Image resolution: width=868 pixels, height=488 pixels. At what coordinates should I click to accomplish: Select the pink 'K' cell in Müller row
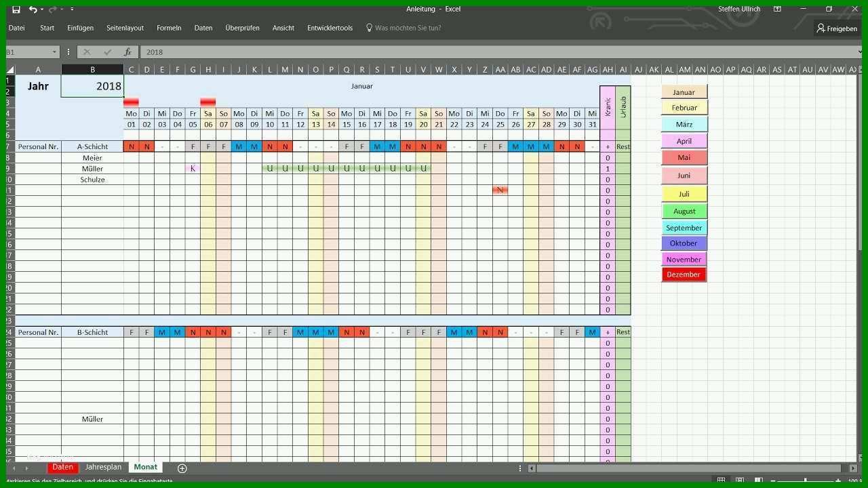pyautogui.click(x=193, y=169)
